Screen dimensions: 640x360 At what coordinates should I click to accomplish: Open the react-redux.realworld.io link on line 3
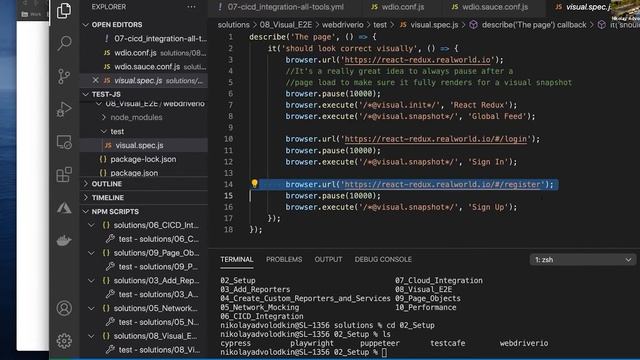418,60
